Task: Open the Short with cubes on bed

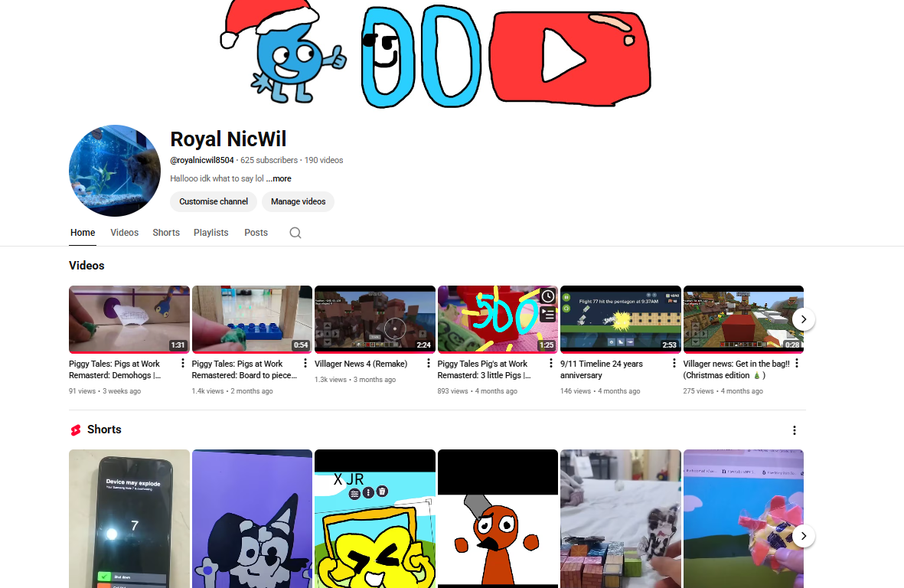Action: 620,519
